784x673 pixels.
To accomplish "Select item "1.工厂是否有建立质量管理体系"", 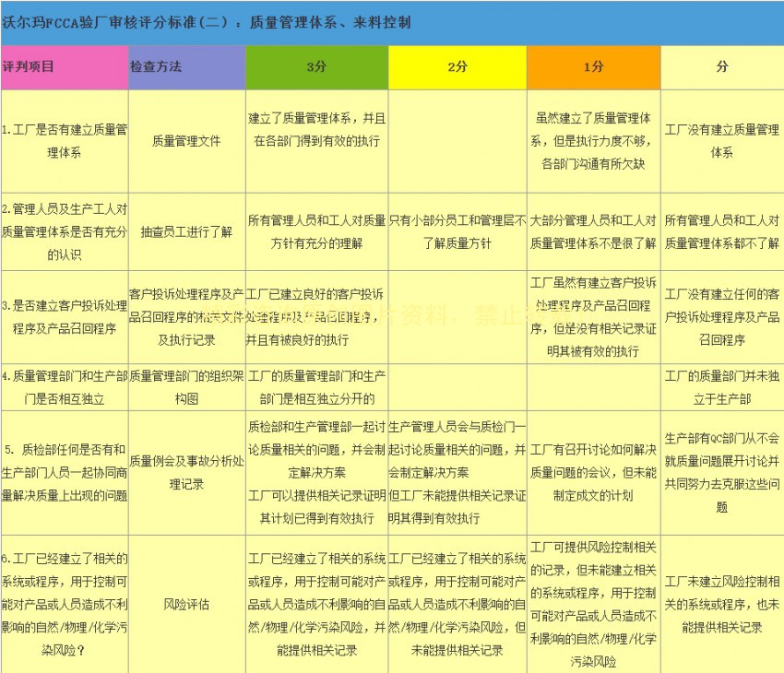I will point(65,141).
